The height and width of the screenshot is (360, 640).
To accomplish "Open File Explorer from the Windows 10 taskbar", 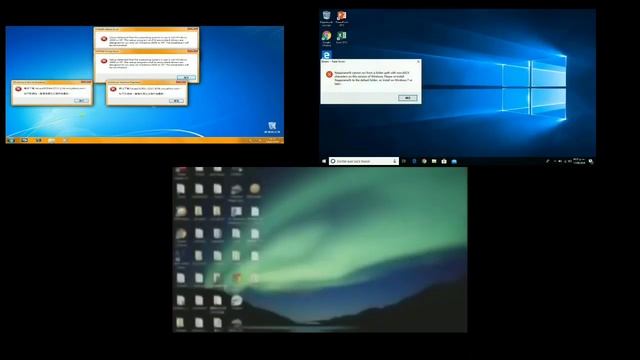I will (434, 161).
